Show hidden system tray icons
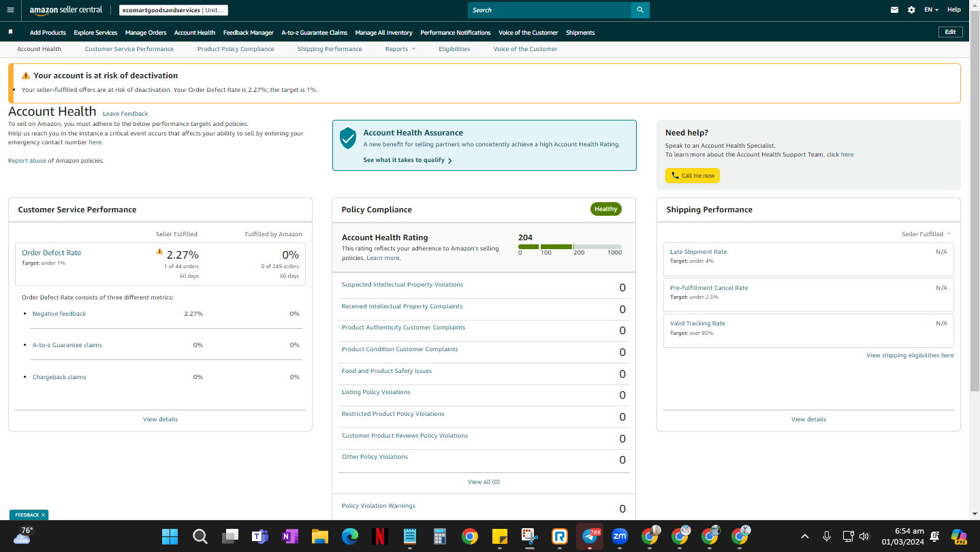 [804, 536]
